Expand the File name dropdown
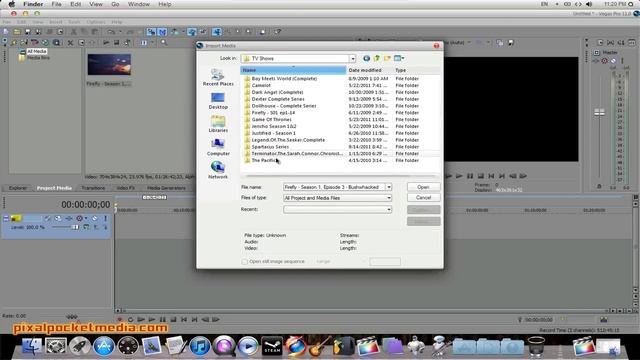The height and width of the screenshot is (360, 640). click(389, 187)
